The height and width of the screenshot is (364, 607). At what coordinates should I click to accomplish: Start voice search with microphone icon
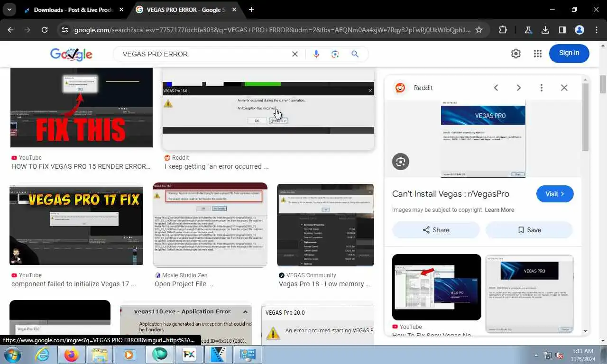(x=316, y=54)
